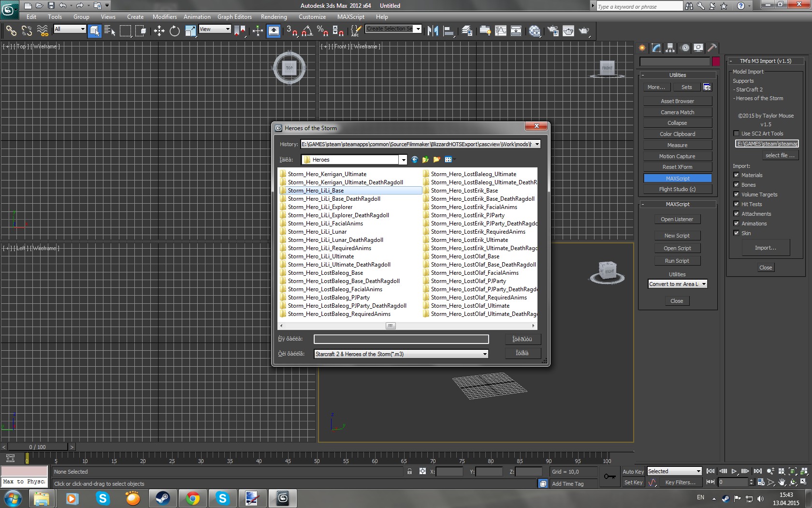The image size is (812, 508).
Task: Open the file type filter dropdown
Action: tap(484, 354)
